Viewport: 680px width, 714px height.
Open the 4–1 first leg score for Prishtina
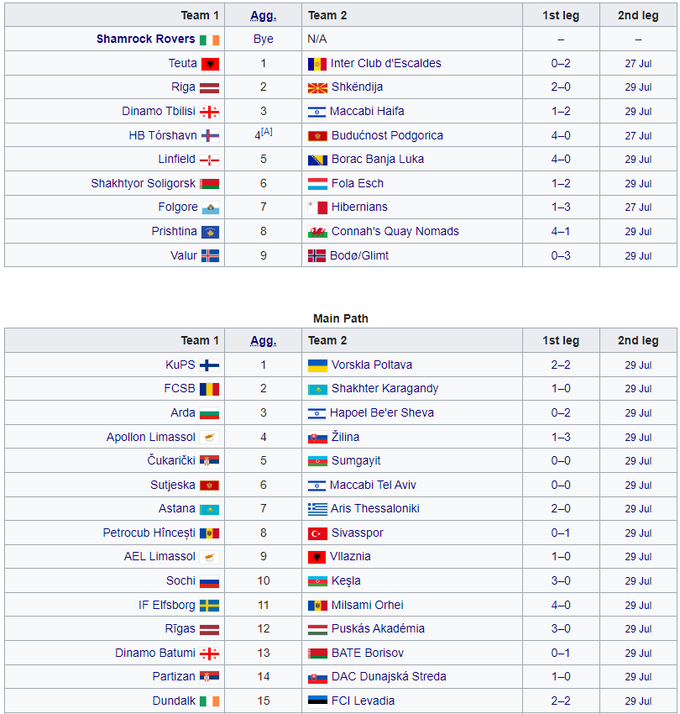tap(560, 231)
